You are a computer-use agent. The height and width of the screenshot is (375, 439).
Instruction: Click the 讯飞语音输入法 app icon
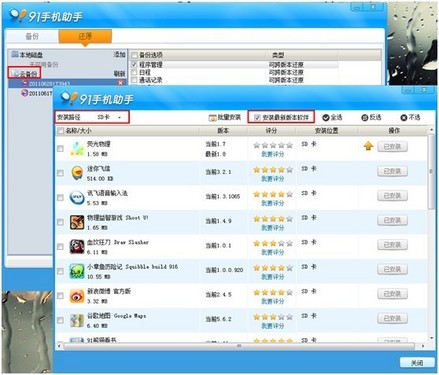click(77, 198)
